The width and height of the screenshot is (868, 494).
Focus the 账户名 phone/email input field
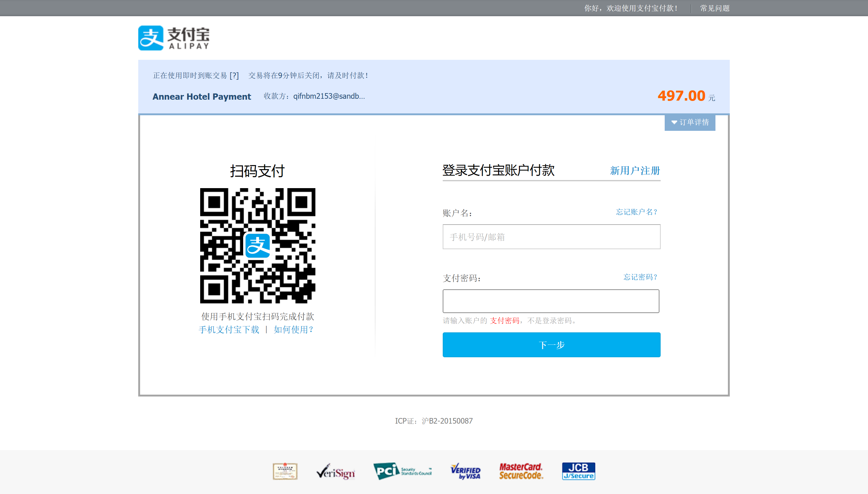(x=552, y=237)
